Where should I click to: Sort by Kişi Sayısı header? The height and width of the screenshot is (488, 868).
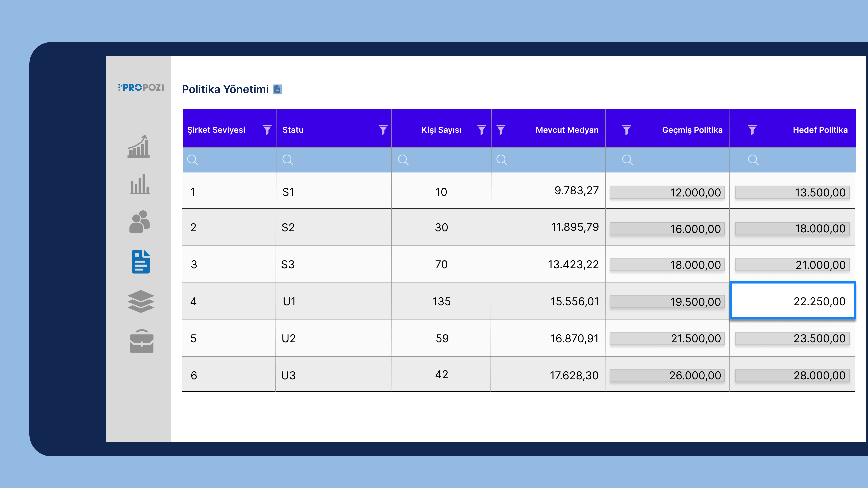[441, 130]
